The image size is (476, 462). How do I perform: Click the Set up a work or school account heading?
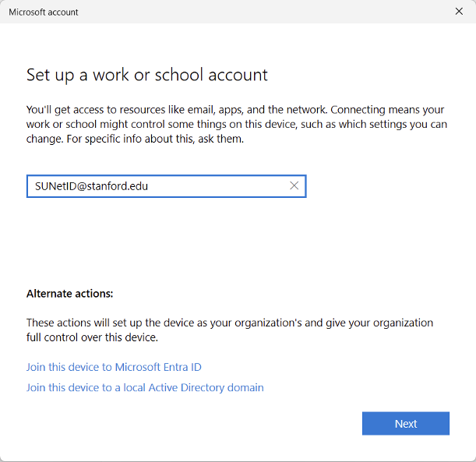pyautogui.click(x=147, y=75)
